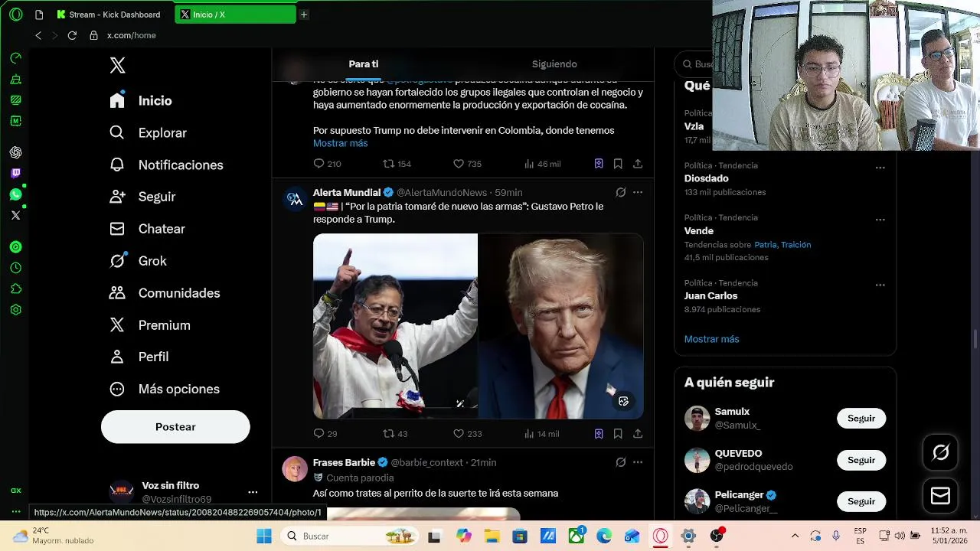Open more options for Frases Barbie post
The height and width of the screenshot is (551, 980).
[x=638, y=462]
